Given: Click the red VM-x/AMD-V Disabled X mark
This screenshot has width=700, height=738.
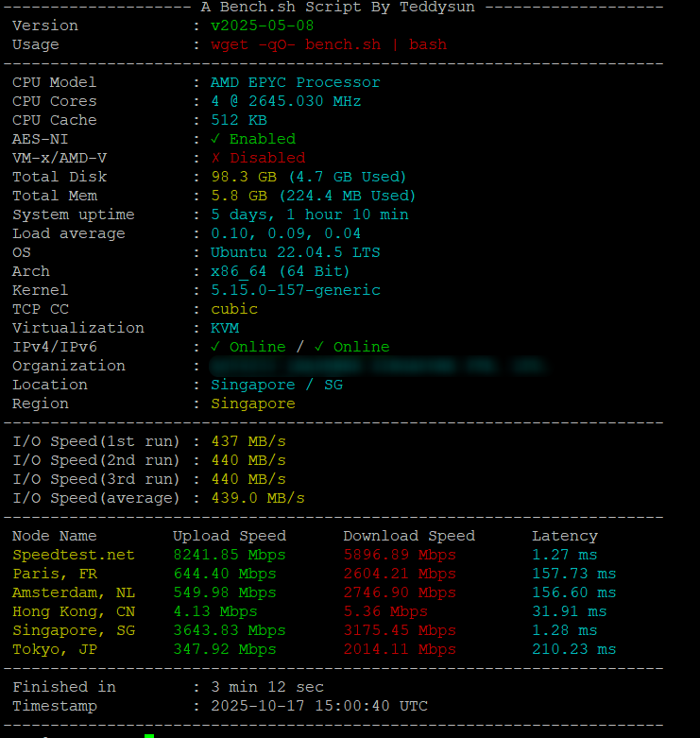Looking at the screenshot, I should pyautogui.click(x=215, y=158).
